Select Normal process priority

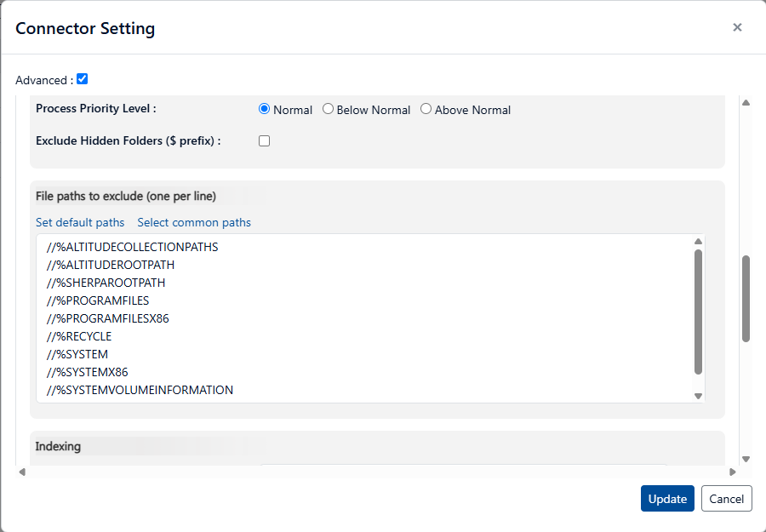pyautogui.click(x=264, y=109)
